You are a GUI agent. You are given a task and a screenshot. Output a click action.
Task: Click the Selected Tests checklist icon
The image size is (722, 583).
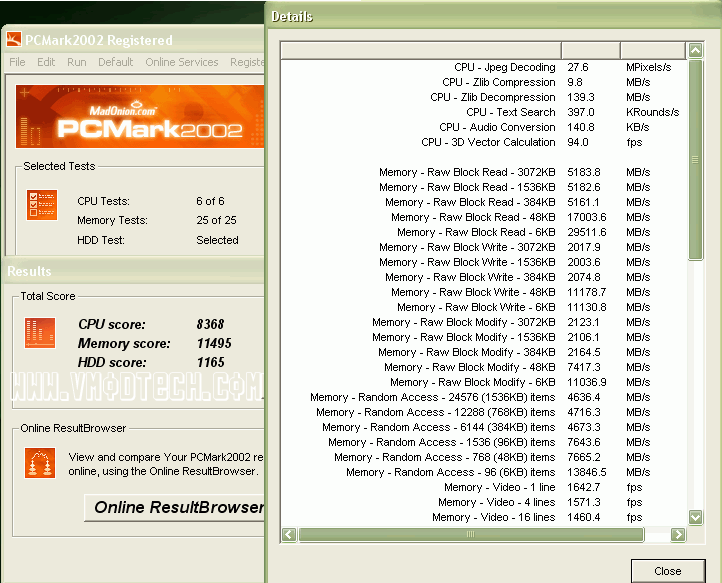(x=42, y=205)
